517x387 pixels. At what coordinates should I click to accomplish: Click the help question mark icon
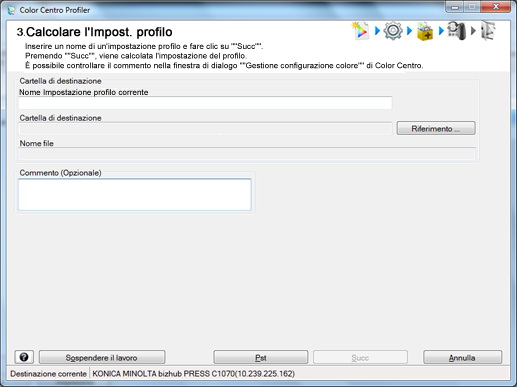pyautogui.click(x=24, y=357)
